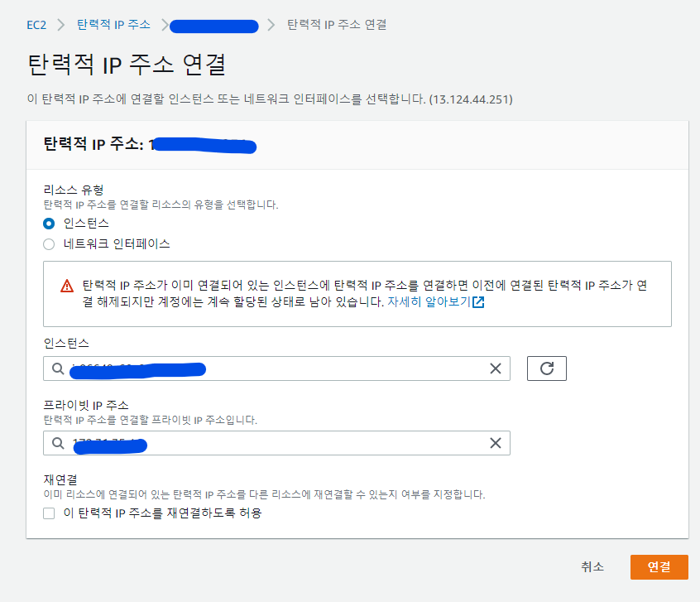Click magnifier icon in 인스턴스 field
Viewport: 700px width, 602px height.
click(x=58, y=368)
